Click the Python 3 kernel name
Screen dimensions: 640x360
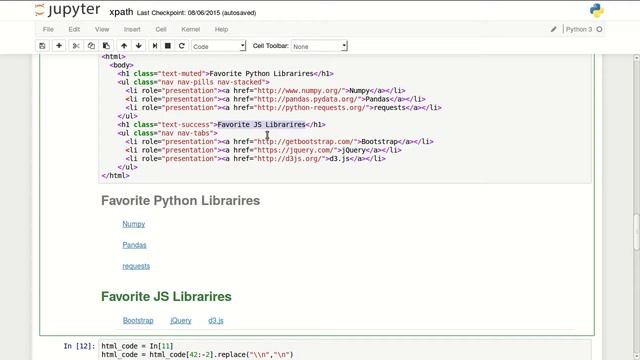[x=579, y=29]
